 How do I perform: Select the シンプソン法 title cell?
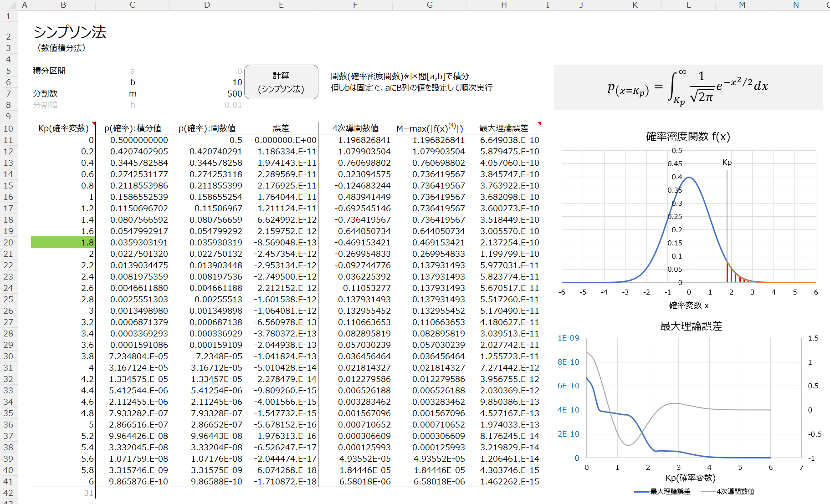[x=70, y=31]
